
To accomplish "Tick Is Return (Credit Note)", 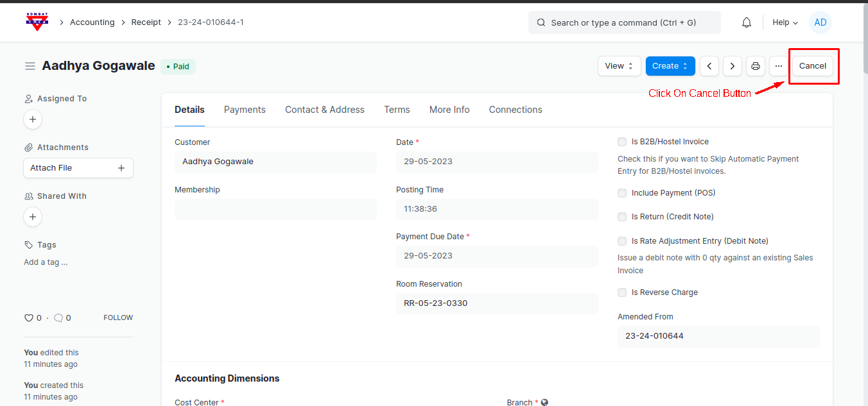I will click(x=622, y=217).
